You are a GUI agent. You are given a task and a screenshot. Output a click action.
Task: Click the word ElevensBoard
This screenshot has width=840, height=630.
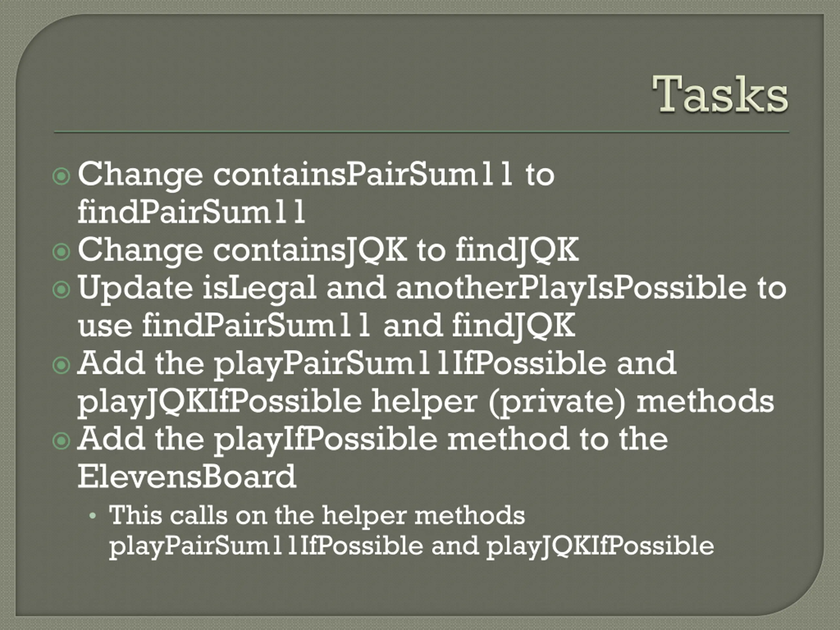point(186,476)
